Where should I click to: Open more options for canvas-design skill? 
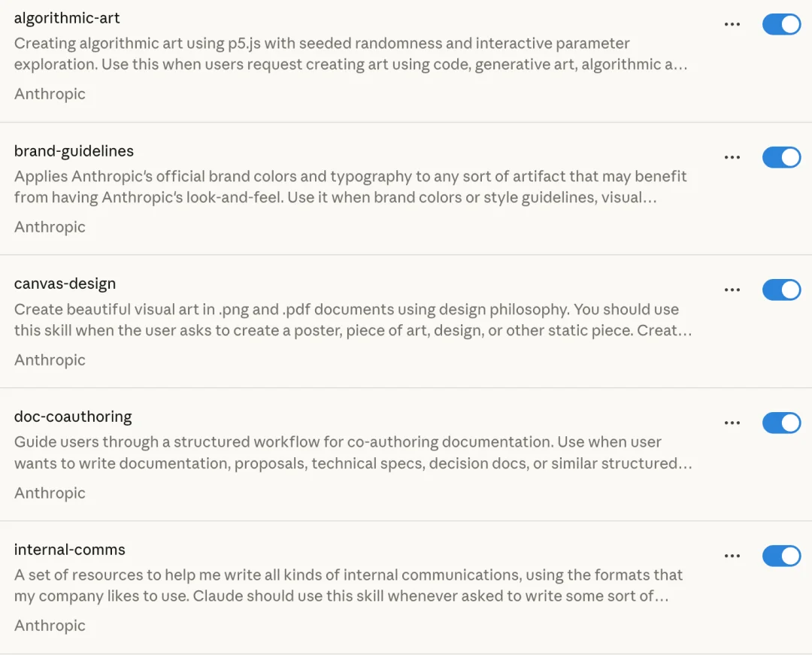pos(732,290)
